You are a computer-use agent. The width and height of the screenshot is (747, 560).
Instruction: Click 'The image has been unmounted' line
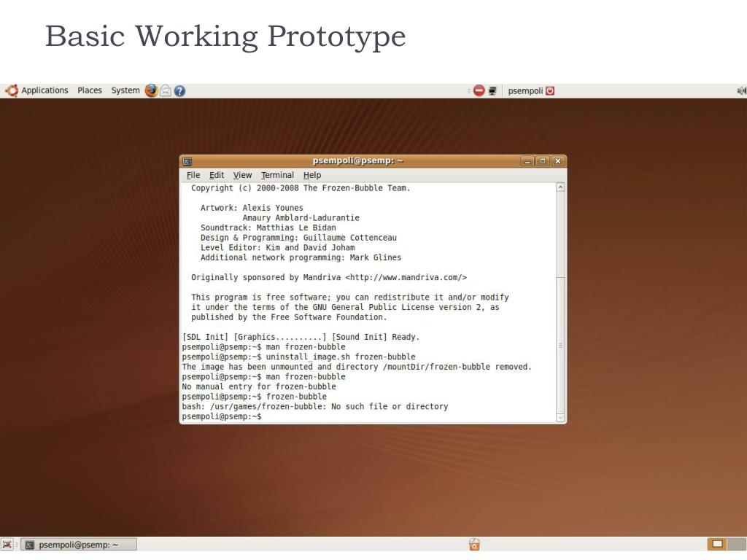356,367
